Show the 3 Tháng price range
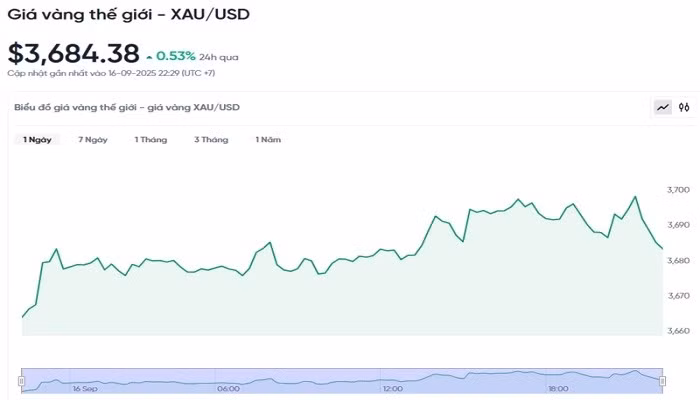Image resolution: width=700 pixels, height=400 pixels. tap(211, 140)
